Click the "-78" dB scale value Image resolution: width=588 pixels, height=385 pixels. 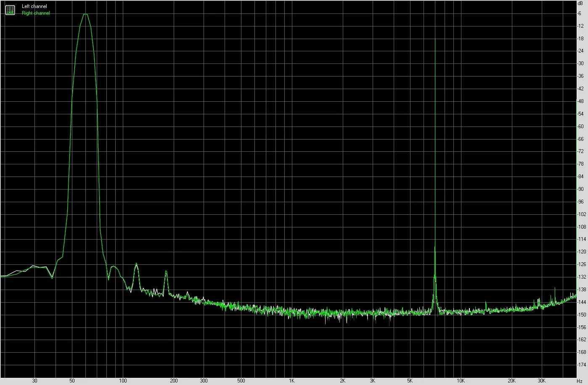[580, 164]
